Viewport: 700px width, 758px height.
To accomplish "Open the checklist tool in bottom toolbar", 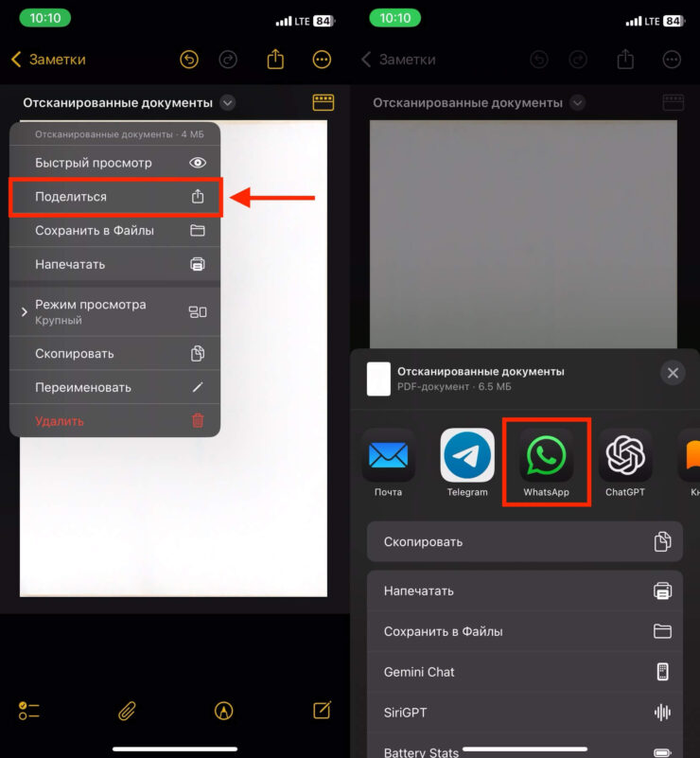I will pyautogui.click(x=29, y=711).
